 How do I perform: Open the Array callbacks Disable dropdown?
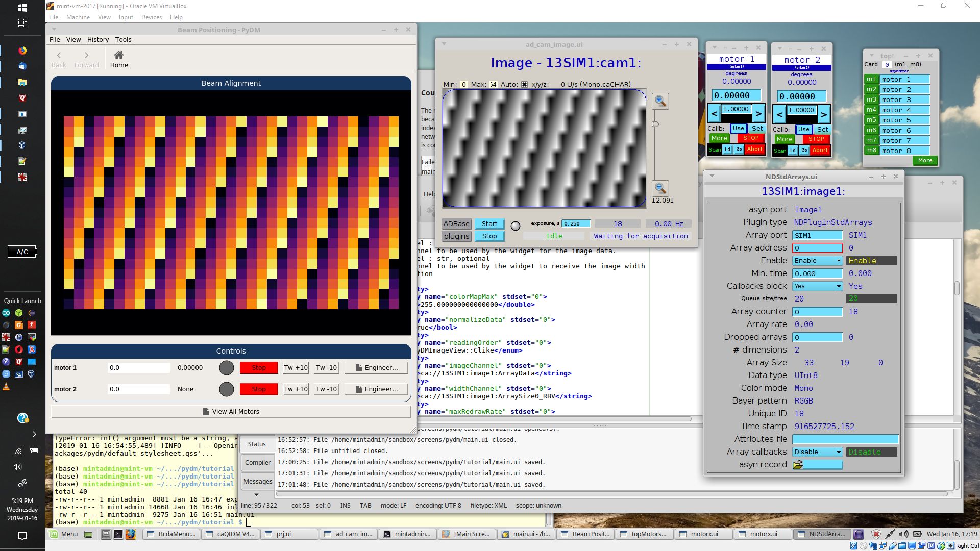pos(839,452)
